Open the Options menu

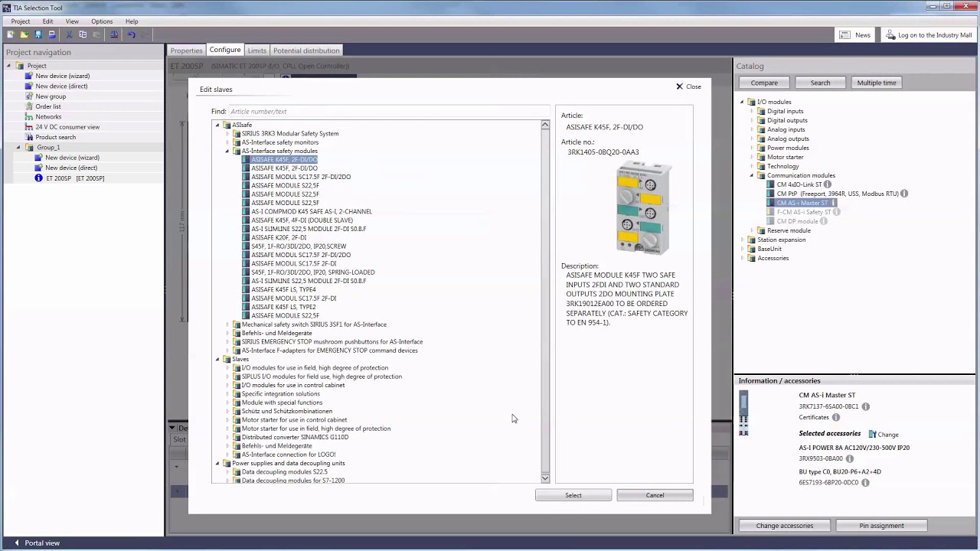pyautogui.click(x=102, y=21)
